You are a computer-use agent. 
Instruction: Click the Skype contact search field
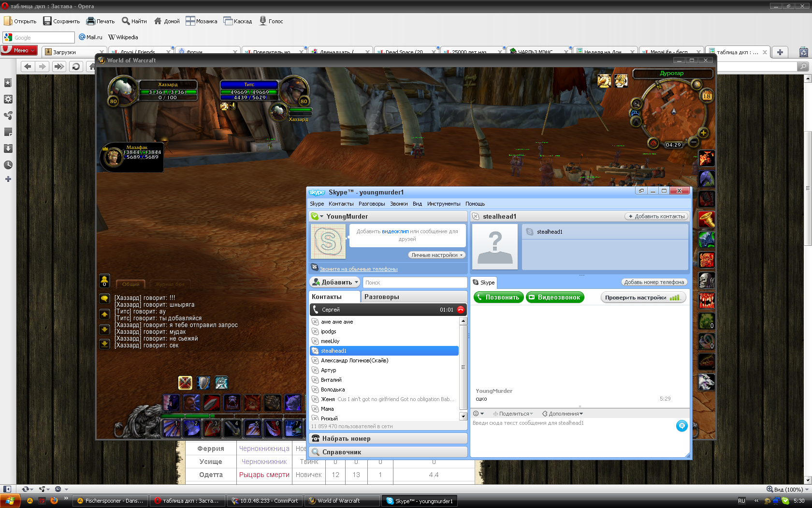click(414, 283)
